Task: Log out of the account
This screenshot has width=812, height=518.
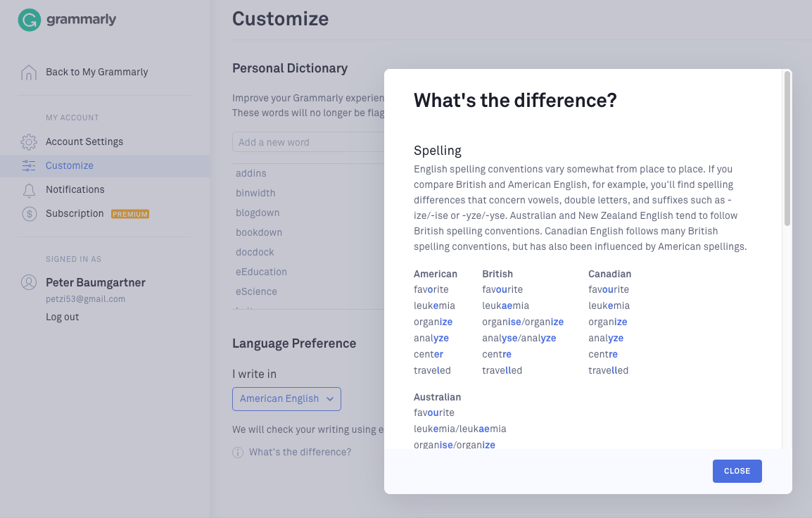Action: click(63, 317)
